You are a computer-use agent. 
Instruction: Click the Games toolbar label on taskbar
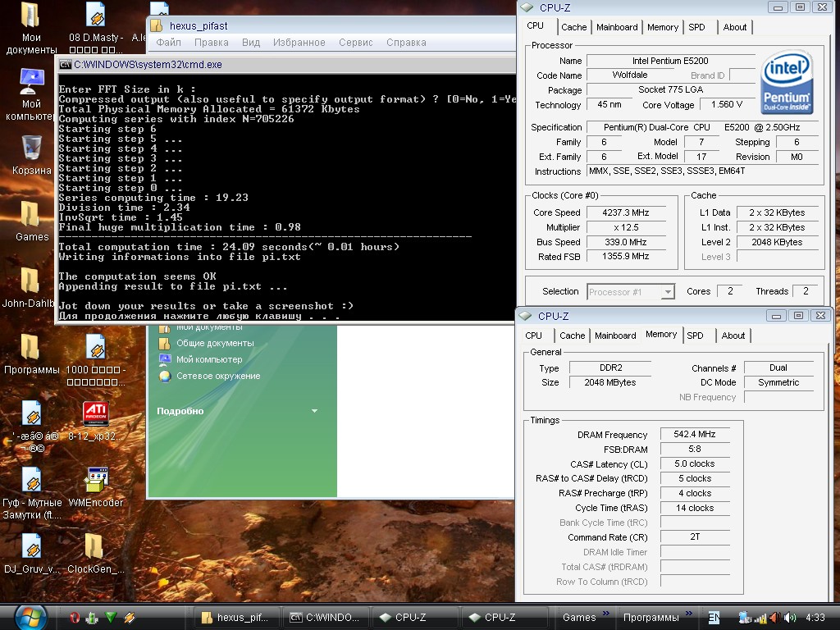[578, 618]
